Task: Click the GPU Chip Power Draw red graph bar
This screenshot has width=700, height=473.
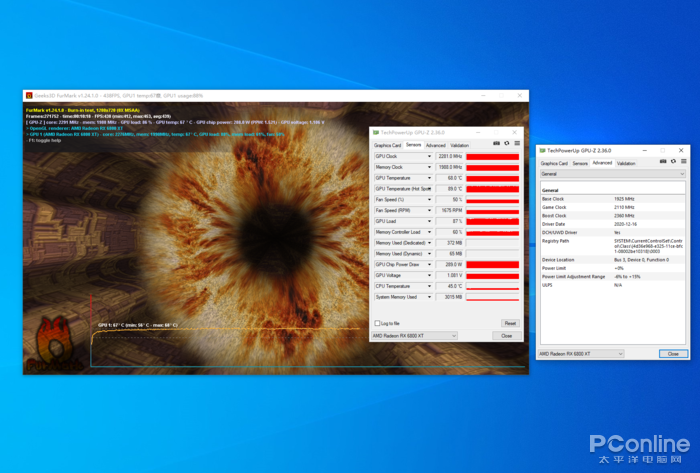Action: (x=492, y=265)
